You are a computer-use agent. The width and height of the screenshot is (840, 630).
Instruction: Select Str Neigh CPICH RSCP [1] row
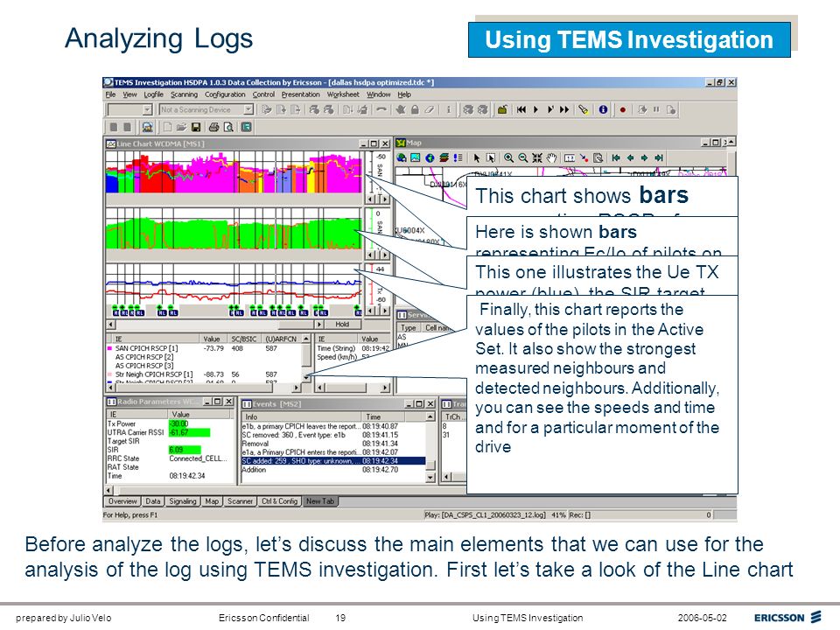(204, 374)
